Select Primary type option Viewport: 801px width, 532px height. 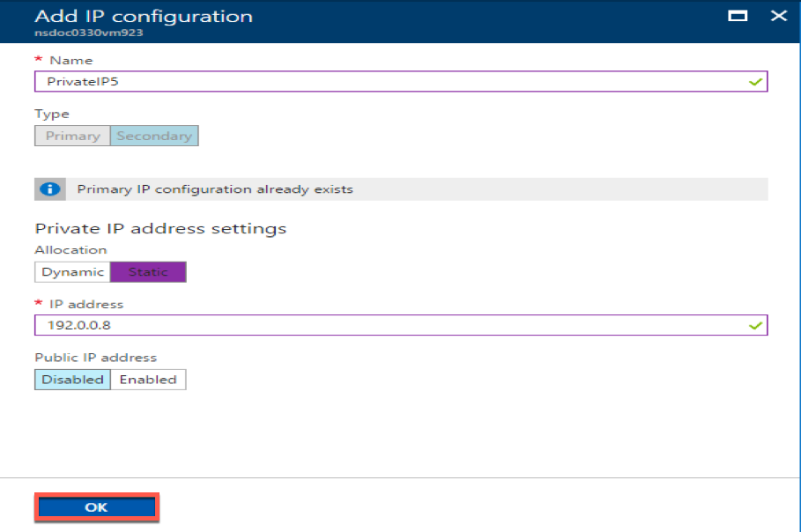tap(72, 136)
